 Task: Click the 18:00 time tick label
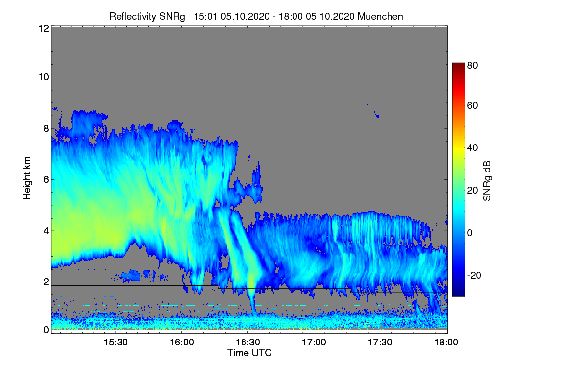(x=445, y=343)
